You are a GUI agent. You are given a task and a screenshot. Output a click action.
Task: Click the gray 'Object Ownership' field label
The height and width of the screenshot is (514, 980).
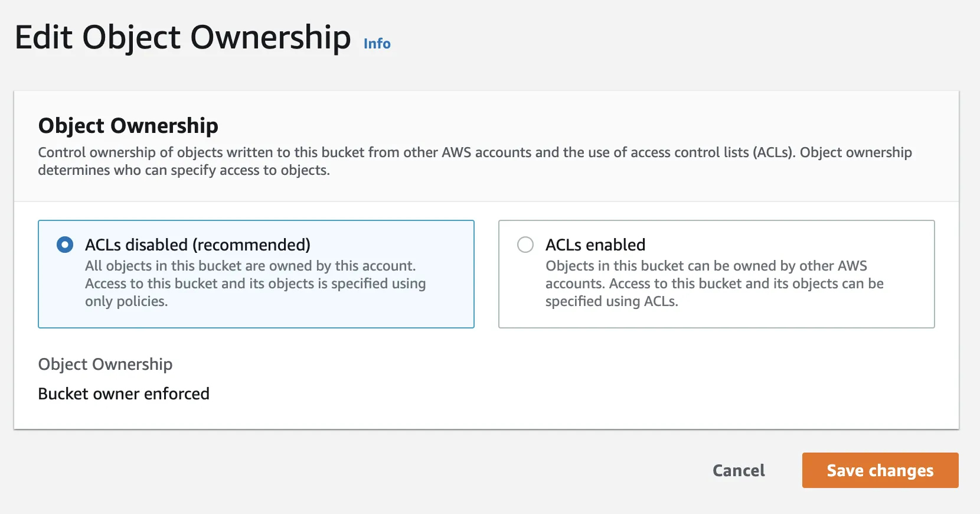105,364
